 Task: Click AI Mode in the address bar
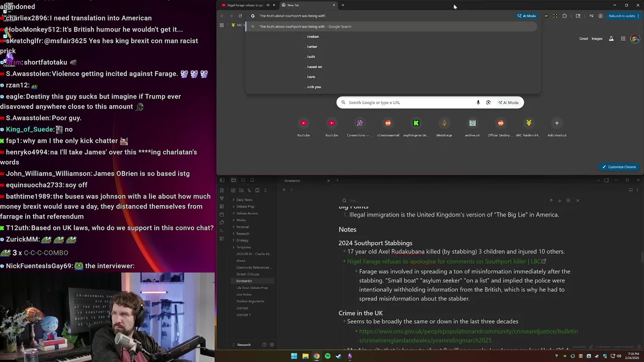pos(526,16)
